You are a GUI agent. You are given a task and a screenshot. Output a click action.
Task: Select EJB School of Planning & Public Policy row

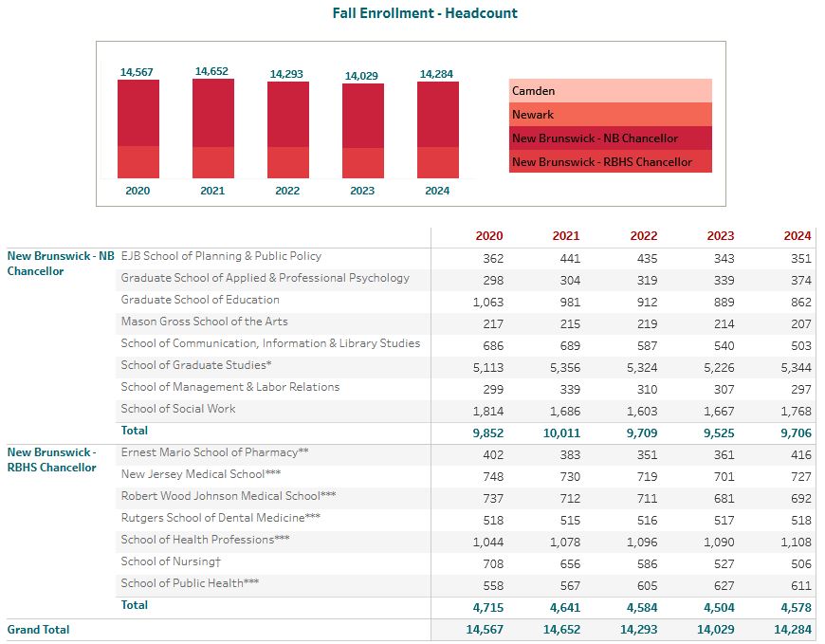(x=466, y=258)
